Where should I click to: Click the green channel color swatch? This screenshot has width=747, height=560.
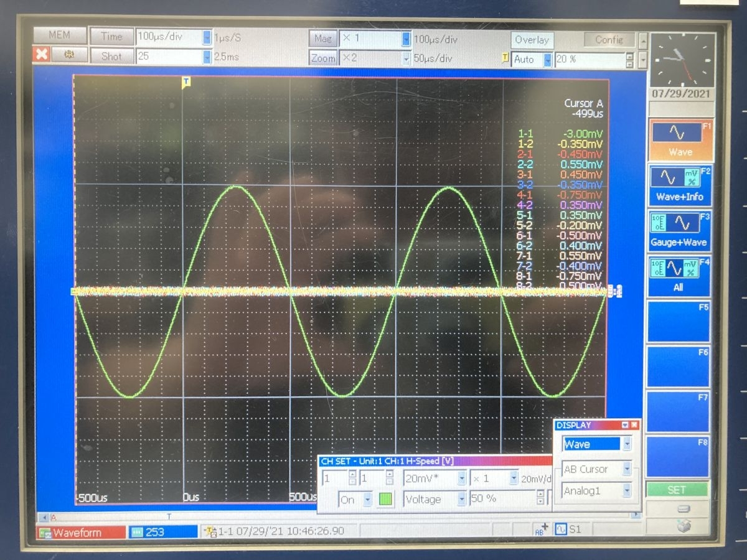point(386,499)
